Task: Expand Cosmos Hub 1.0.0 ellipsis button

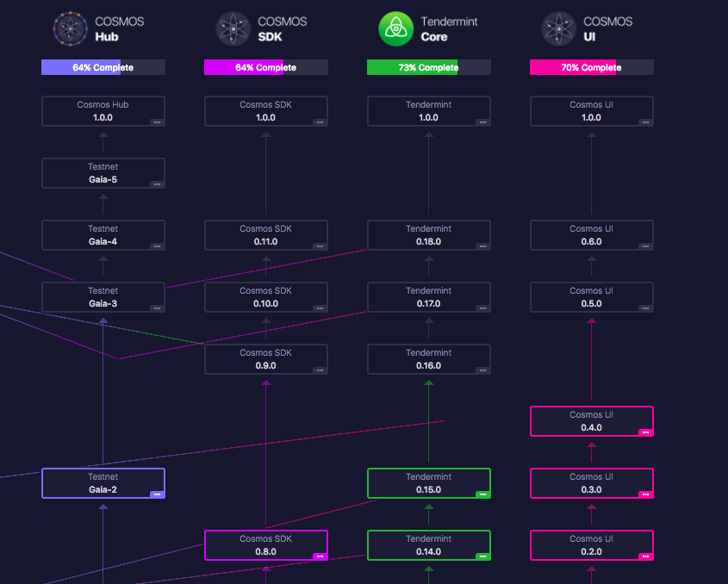Action: click(x=157, y=122)
